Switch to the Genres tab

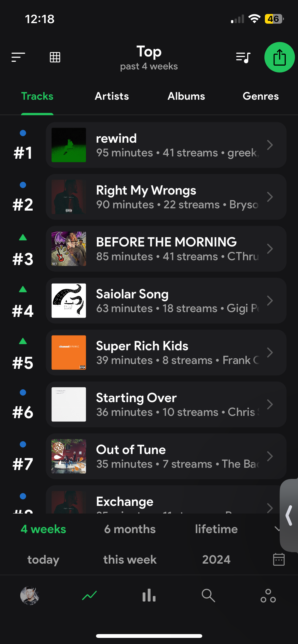click(x=261, y=96)
